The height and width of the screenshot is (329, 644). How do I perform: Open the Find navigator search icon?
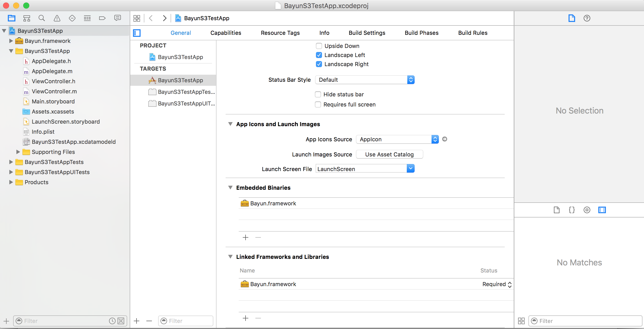[42, 18]
